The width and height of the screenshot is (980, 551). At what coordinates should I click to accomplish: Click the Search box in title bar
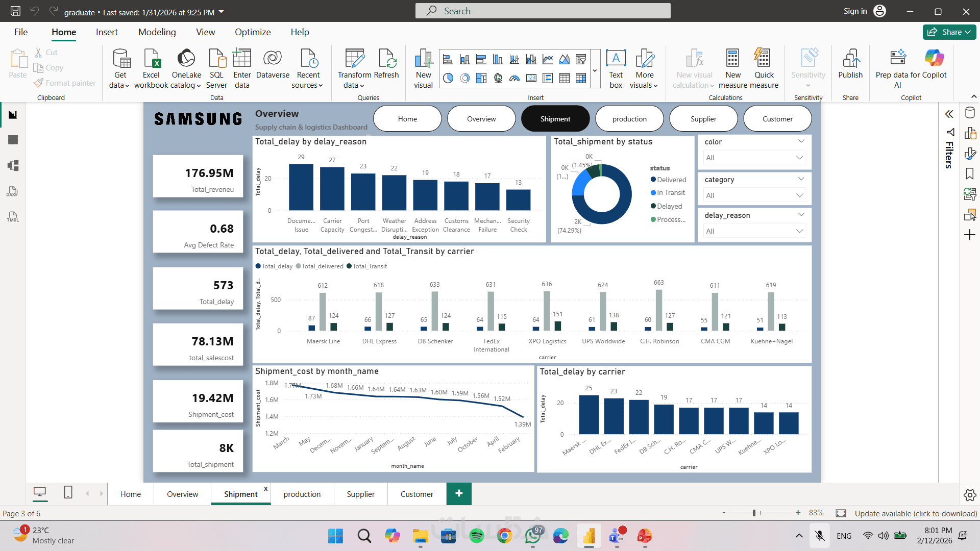(x=543, y=11)
